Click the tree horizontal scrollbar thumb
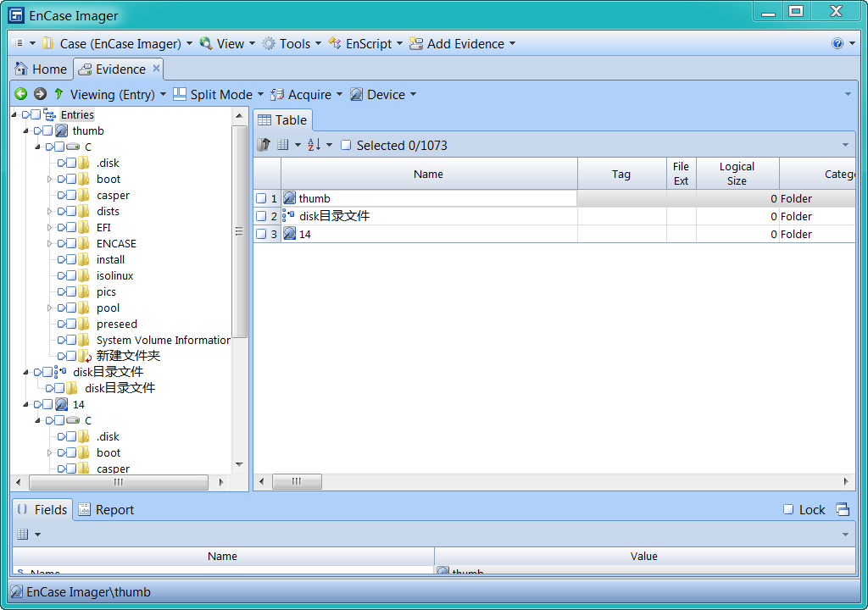 (x=119, y=482)
